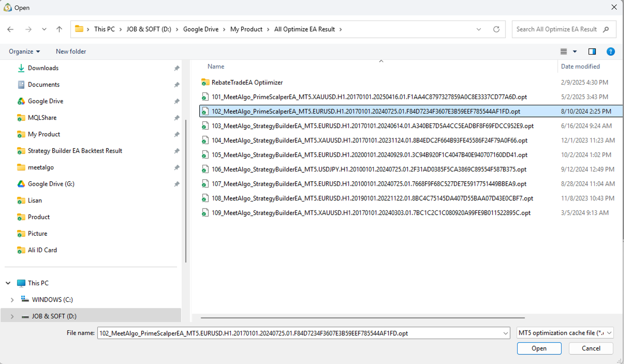
Task: Select meetalgo folder in sidebar
Action: (41, 167)
